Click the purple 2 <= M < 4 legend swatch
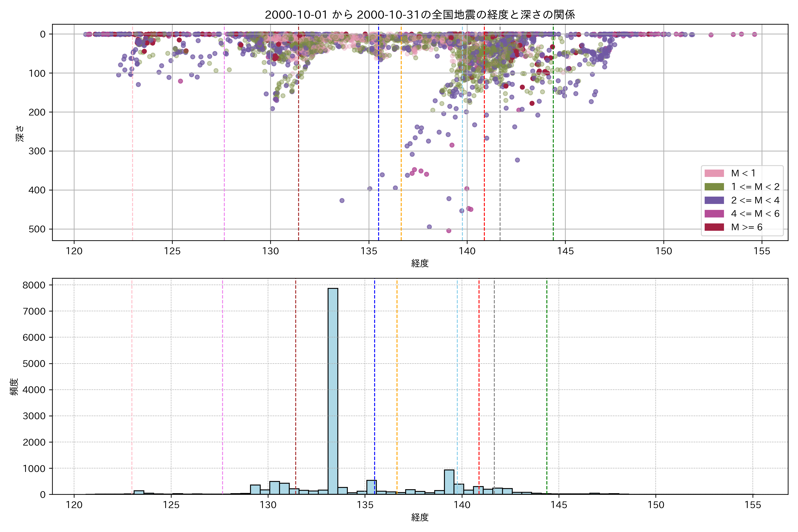This screenshot has height=532, width=798. [x=714, y=200]
